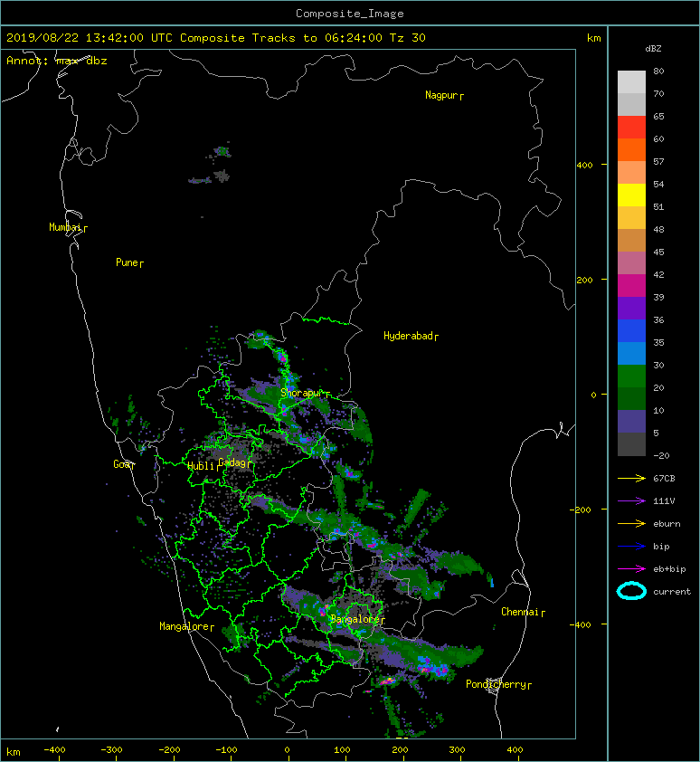
Task: Click the eburn legend label
Action: click(x=667, y=524)
